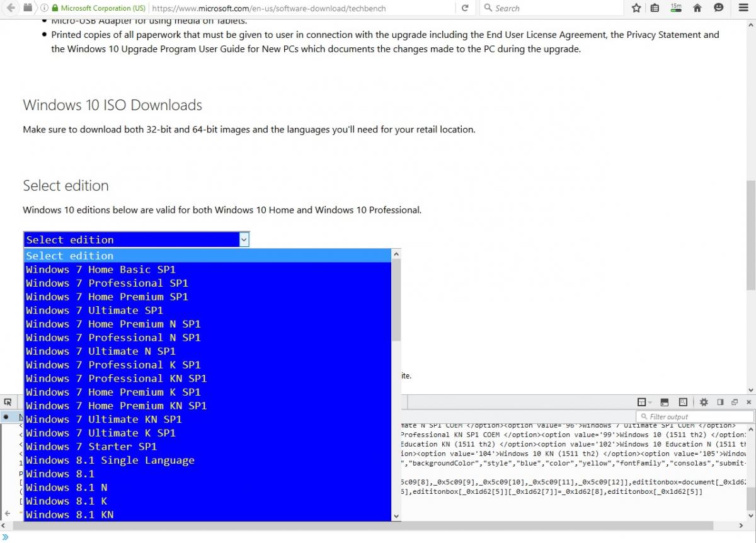Click the Select edition combo box arrow
756x543 pixels.
tap(244, 239)
